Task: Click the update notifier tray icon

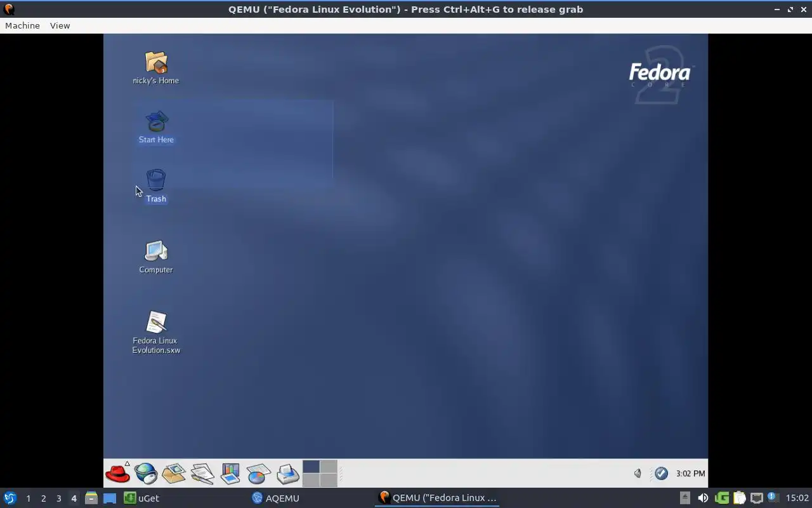Action: 773,497
